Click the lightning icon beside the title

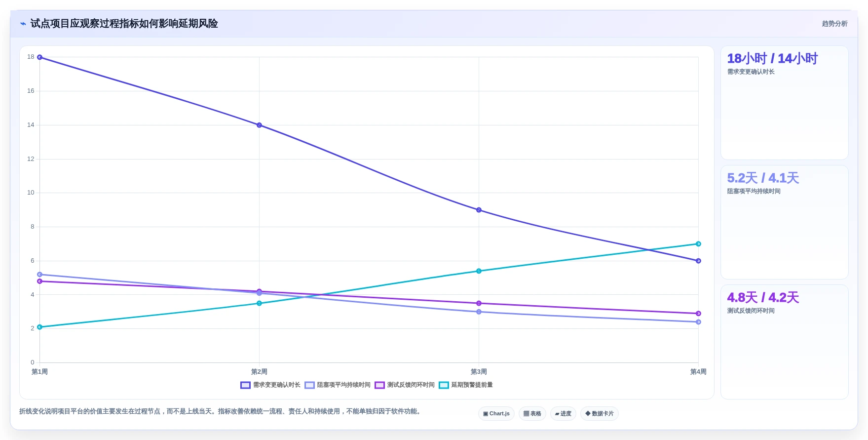click(x=23, y=24)
